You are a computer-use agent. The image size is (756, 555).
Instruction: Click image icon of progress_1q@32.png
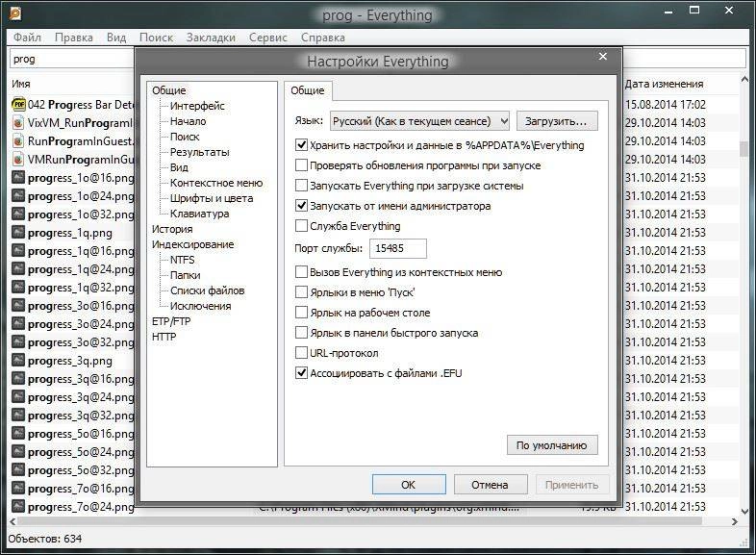(18, 288)
